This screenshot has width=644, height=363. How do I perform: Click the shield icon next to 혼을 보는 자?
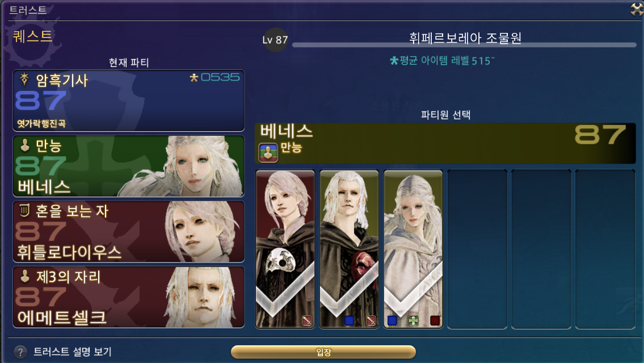pyautogui.click(x=24, y=211)
